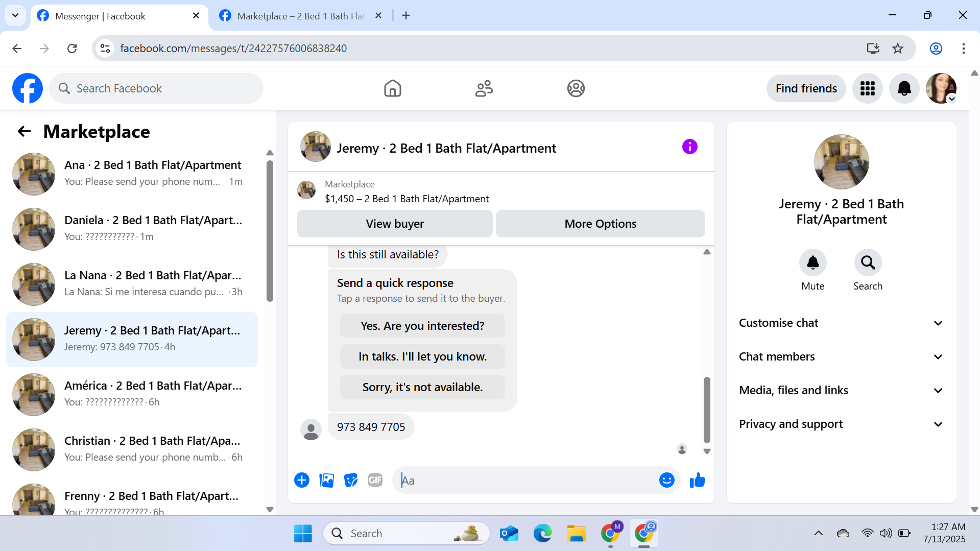980x551 pixels.
Task: Bookmark this page with the star icon
Action: pyautogui.click(x=897, y=49)
